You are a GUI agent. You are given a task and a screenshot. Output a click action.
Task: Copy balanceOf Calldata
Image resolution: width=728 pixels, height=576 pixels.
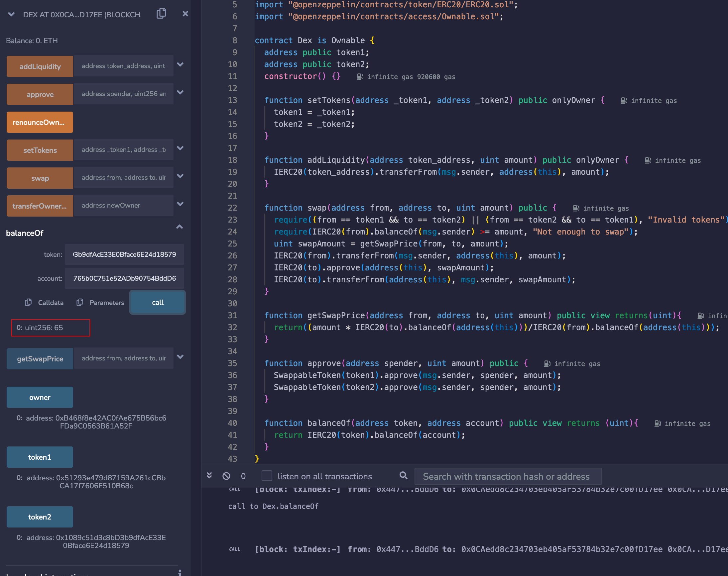pos(44,303)
